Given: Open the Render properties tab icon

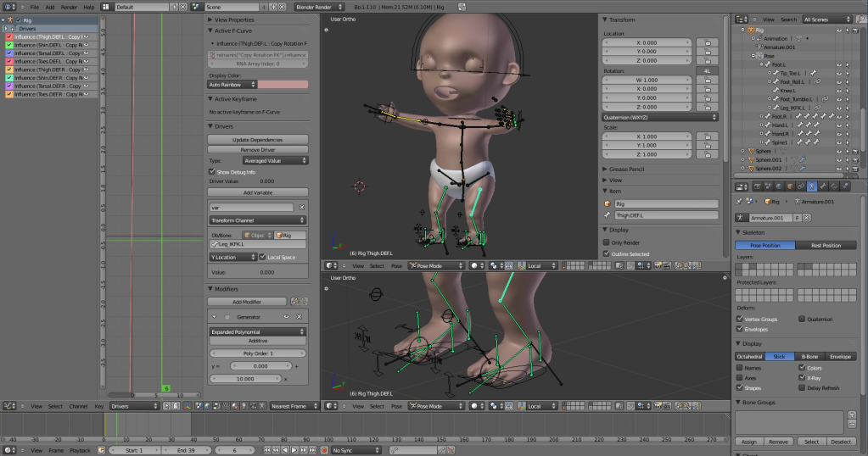Looking at the screenshot, I should click(758, 186).
